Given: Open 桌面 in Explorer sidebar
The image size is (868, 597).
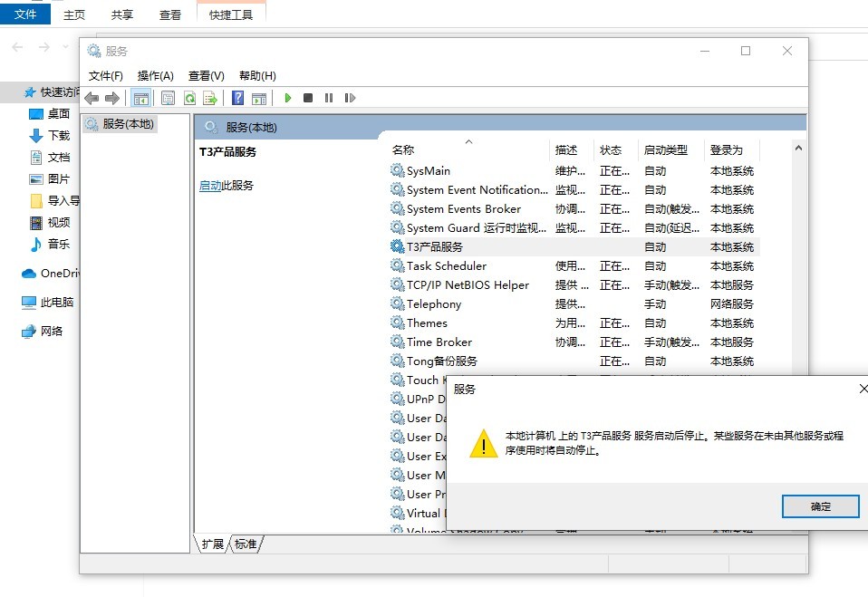Looking at the screenshot, I should (50, 114).
